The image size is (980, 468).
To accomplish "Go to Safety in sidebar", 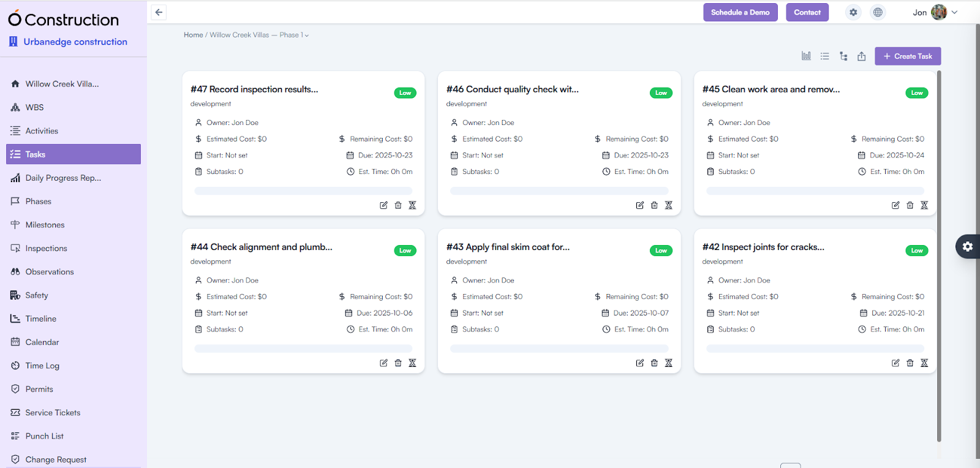I will coord(73,295).
